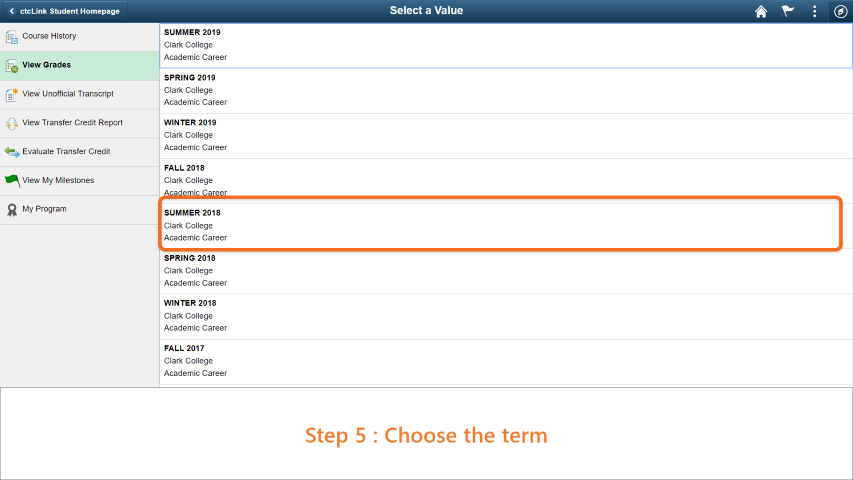Open the three-dot actions menu
Screen dimensions: 853x480
[814, 11]
